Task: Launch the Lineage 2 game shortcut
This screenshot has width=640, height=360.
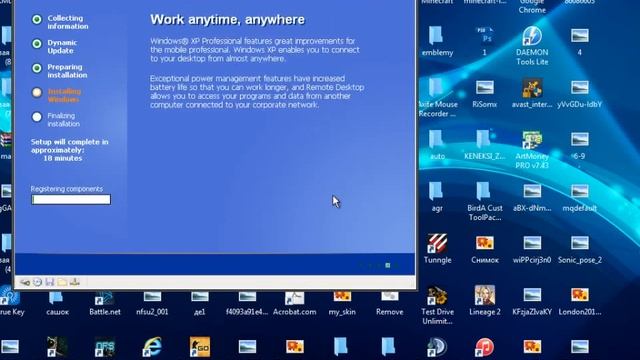Action: (x=484, y=295)
